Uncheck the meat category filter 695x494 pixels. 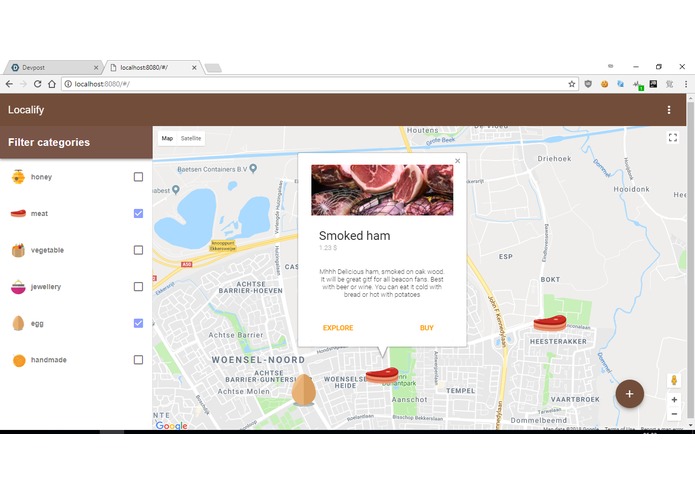[138, 214]
